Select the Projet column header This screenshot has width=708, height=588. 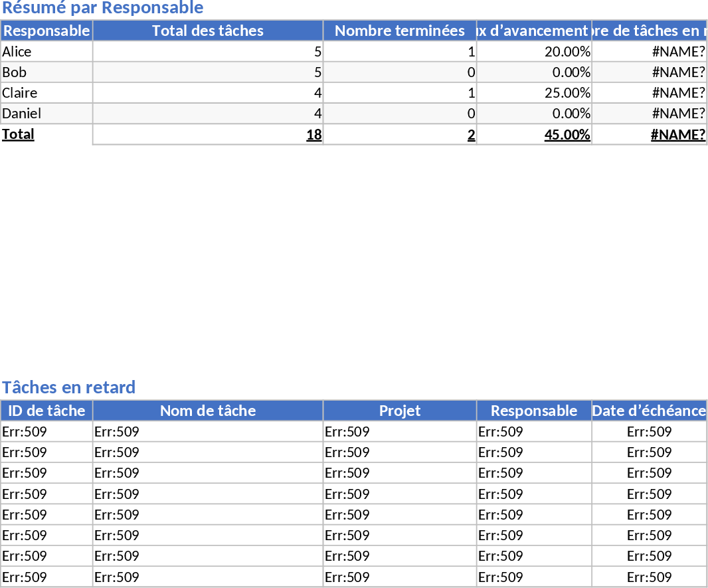point(399,411)
